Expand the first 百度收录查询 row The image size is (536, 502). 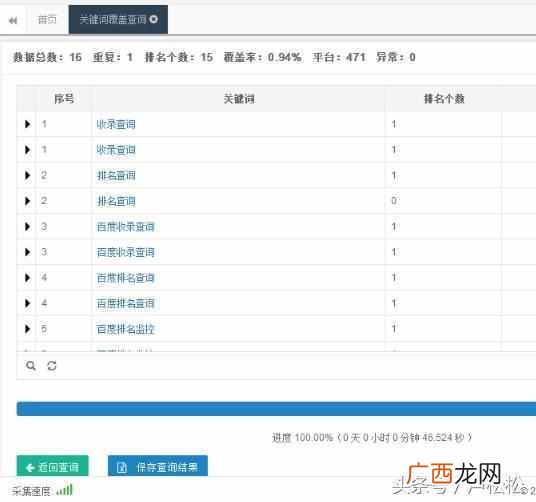coord(27,227)
